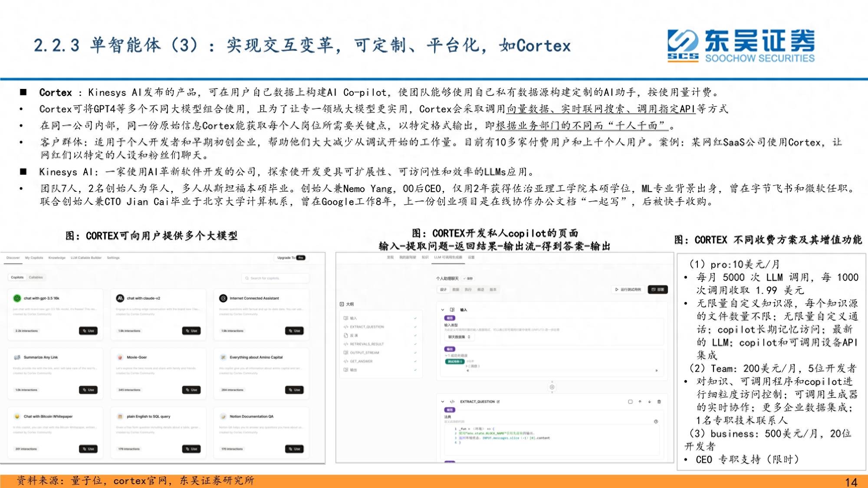Click Use on chat with claude-v2 card

tap(191, 331)
